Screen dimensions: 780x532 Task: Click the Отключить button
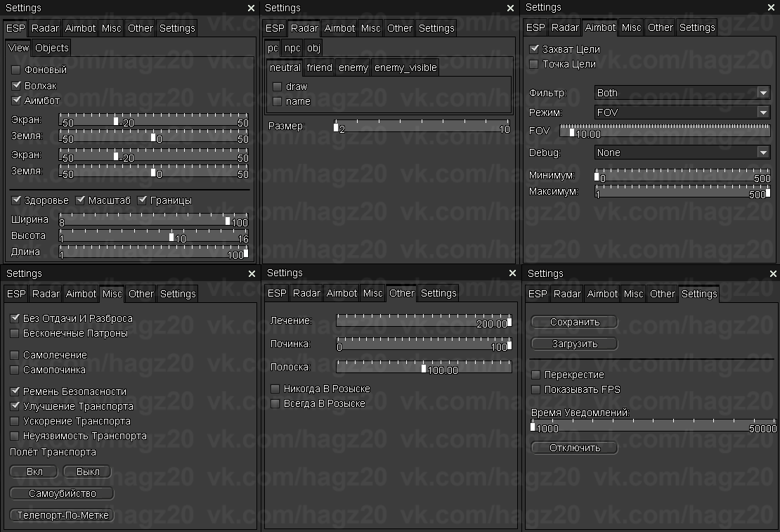point(575,448)
